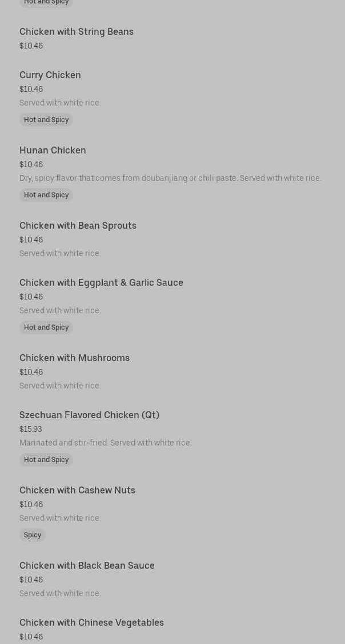This screenshot has height=644, width=345.
Task: Open Chicken with Black Bean Sauce
Action: (87, 566)
